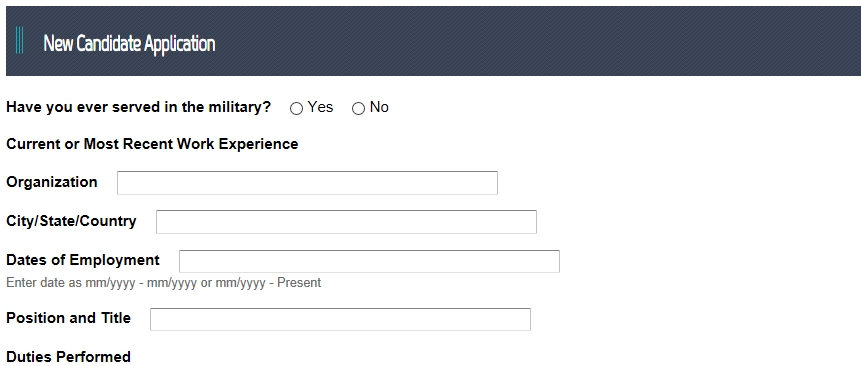861x366 pixels.
Task: Click the Duties Performed label
Action: pyautogui.click(x=69, y=357)
